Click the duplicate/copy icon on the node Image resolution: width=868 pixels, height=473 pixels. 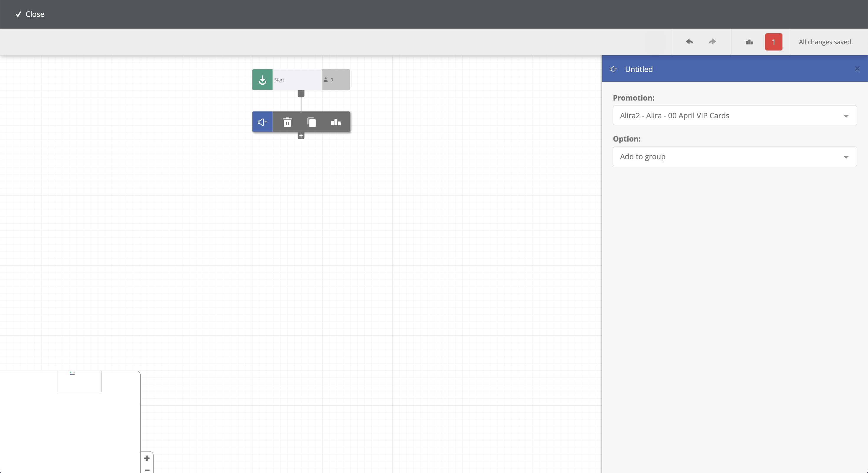tap(311, 122)
